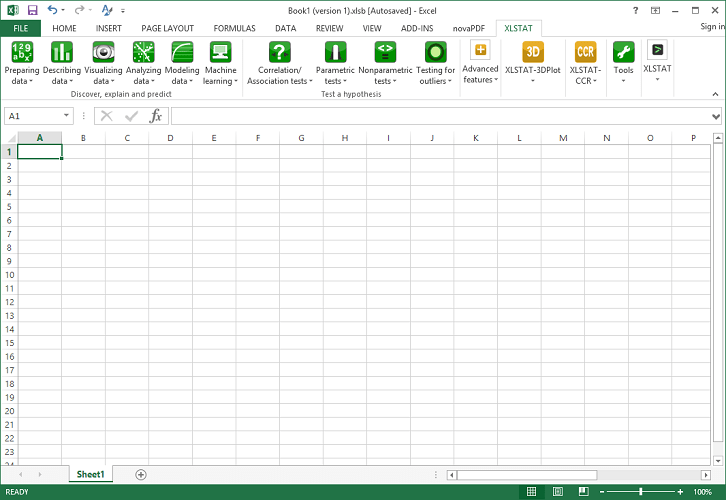Screen dimensions: 726x500
Task: Expand the formula bar
Action: (x=715, y=116)
